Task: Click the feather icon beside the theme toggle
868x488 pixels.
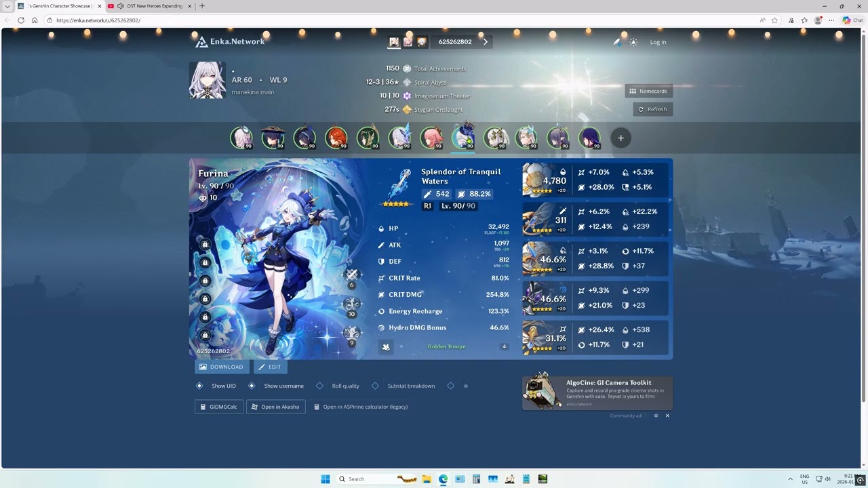Action: coord(617,42)
